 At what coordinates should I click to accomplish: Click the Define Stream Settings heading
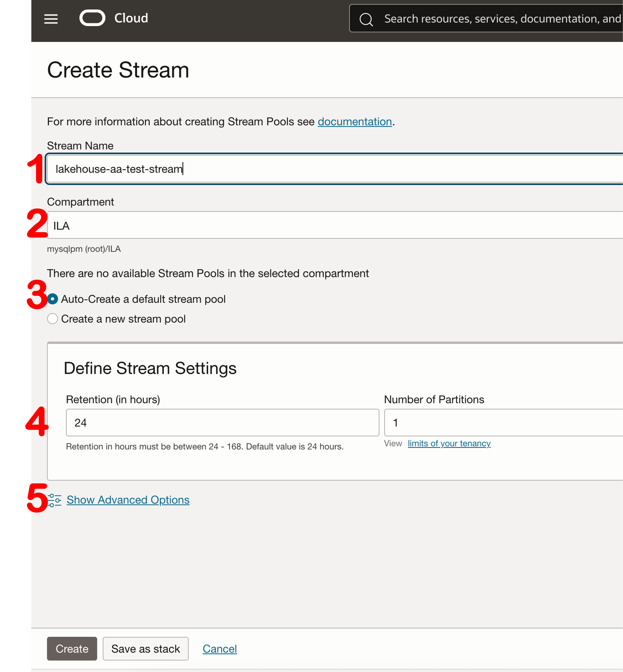click(150, 368)
